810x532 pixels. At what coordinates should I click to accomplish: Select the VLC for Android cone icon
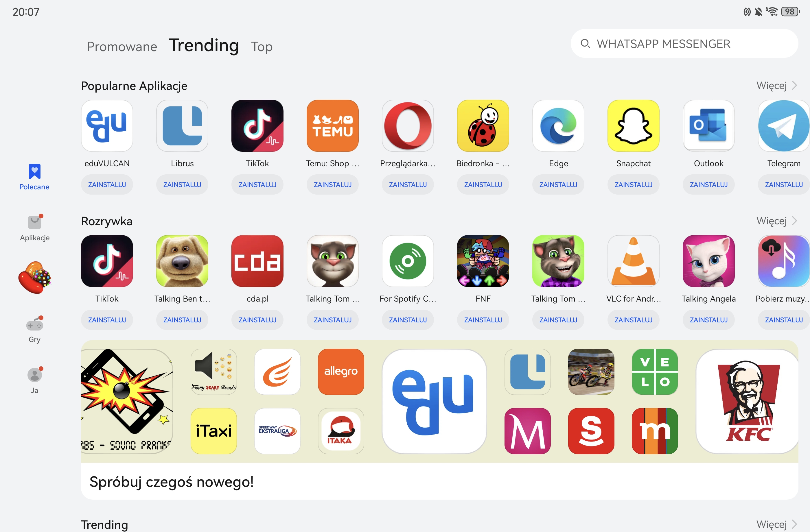633,261
